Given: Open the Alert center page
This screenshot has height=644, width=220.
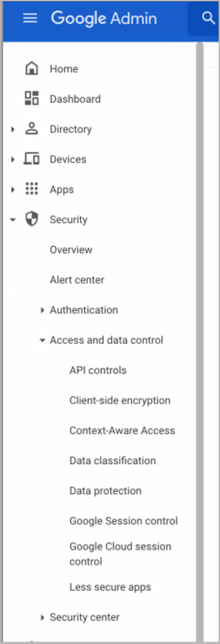Looking at the screenshot, I should pos(77,280).
